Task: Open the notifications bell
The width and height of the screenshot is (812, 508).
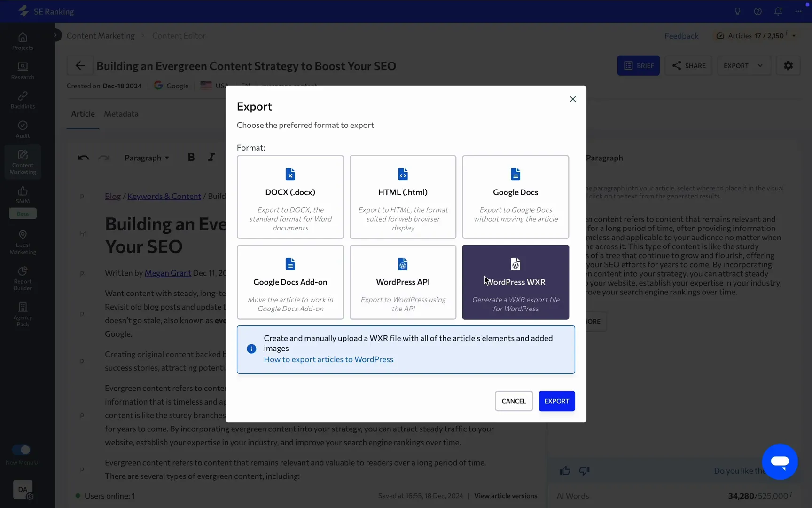Action: (778, 11)
